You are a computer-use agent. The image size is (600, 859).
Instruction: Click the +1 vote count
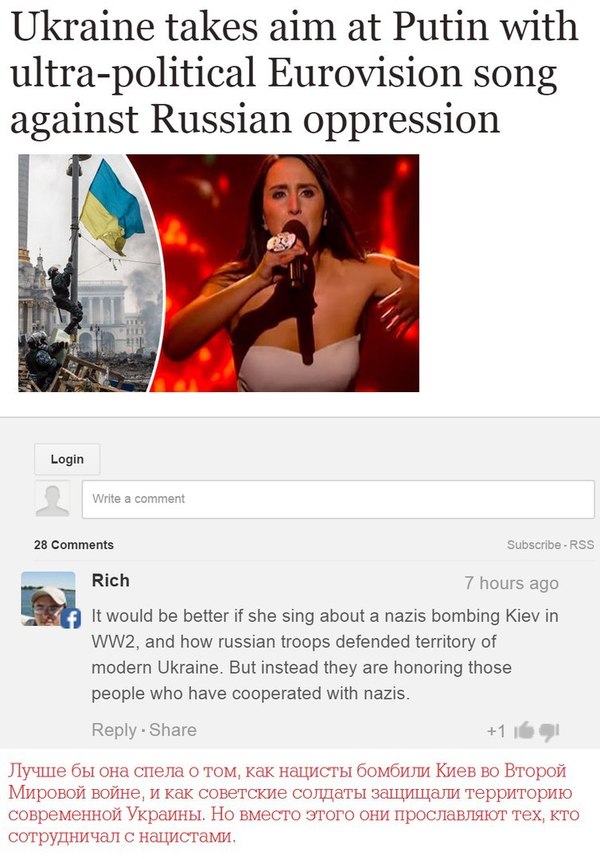coord(496,731)
